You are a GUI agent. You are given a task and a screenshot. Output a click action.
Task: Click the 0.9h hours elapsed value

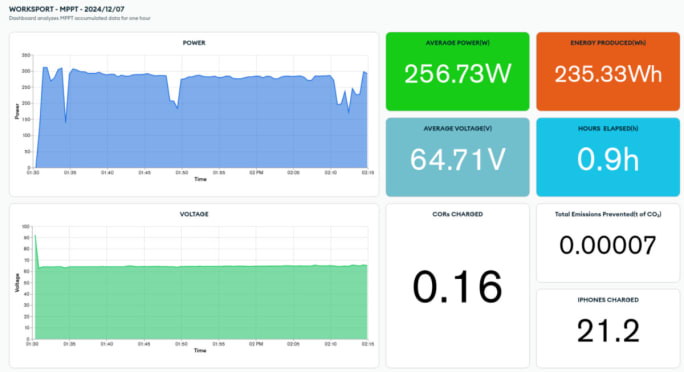(608, 160)
